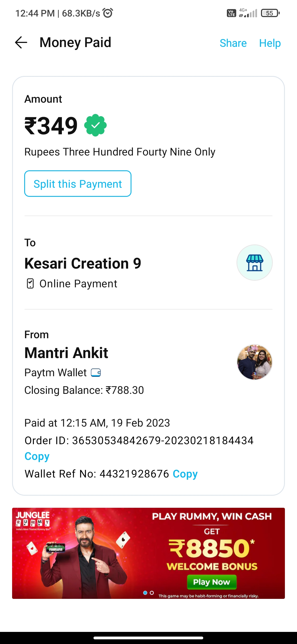The height and width of the screenshot is (644, 297).
Task: Open Help from the header
Action: 270,43
